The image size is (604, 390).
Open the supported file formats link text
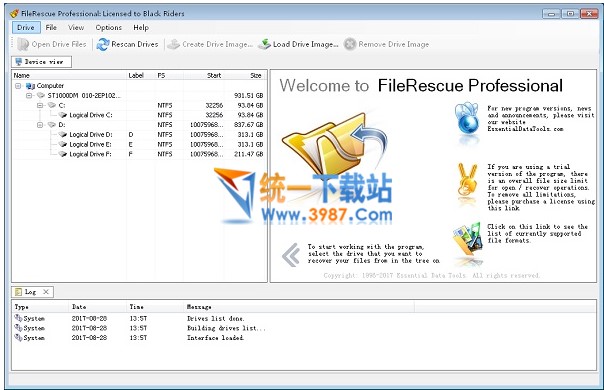537,234
